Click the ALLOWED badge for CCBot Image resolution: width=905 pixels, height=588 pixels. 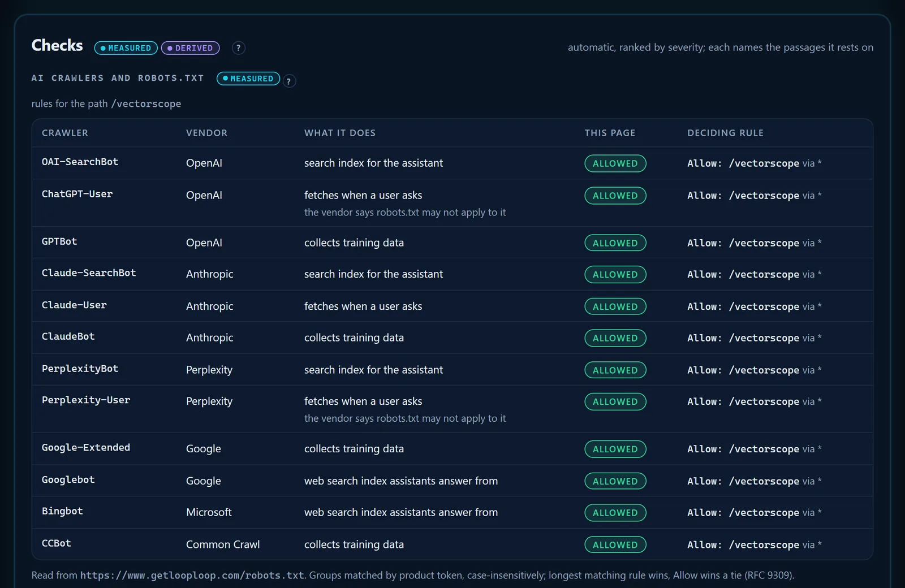pyautogui.click(x=615, y=545)
